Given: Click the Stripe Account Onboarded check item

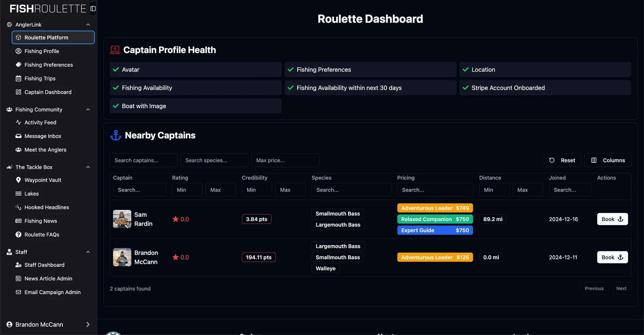Looking at the screenshot, I should coord(545,88).
